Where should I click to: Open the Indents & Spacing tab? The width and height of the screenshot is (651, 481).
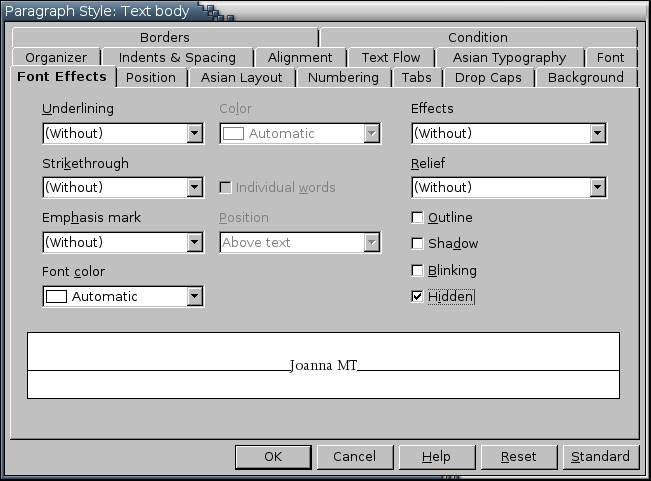click(177, 57)
